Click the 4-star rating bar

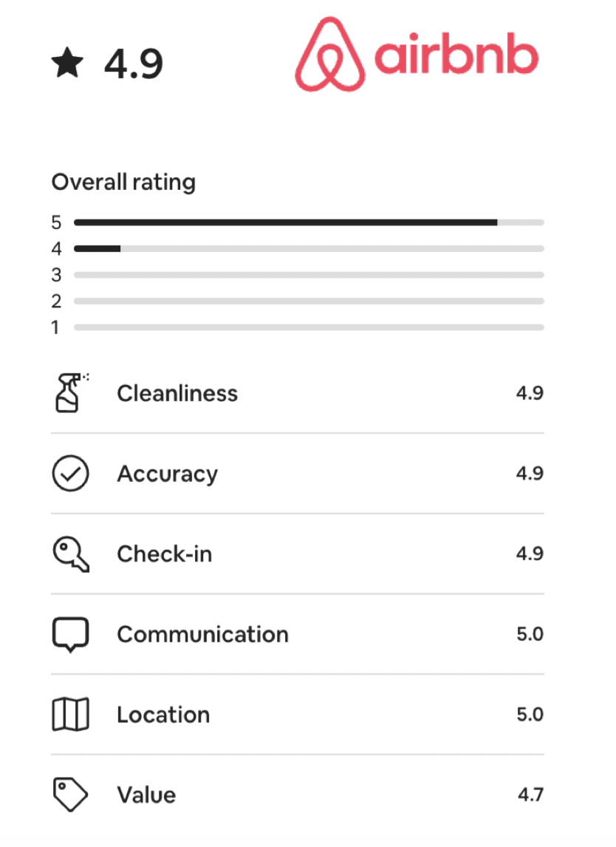(309, 248)
